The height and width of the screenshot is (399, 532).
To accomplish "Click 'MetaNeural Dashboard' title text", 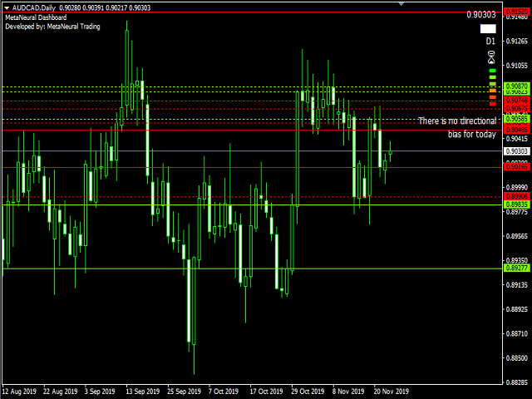I will tap(36, 17).
